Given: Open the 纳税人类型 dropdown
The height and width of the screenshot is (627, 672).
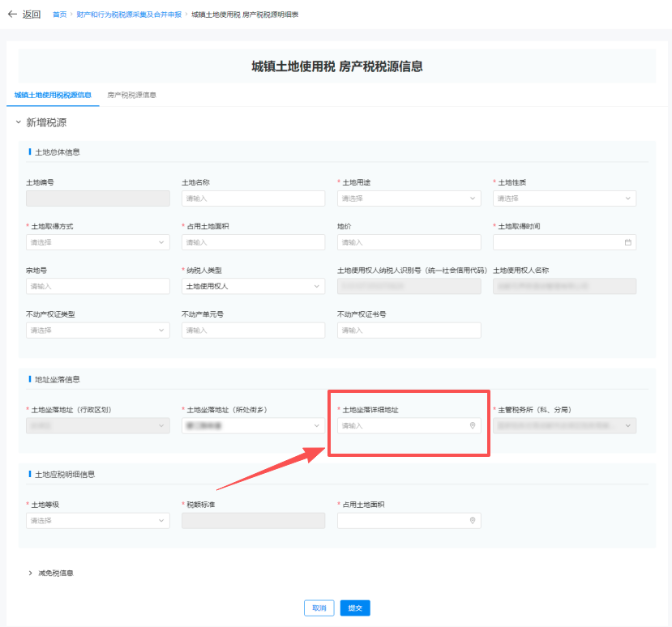Looking at the screenshot, I should coord(253,286).
